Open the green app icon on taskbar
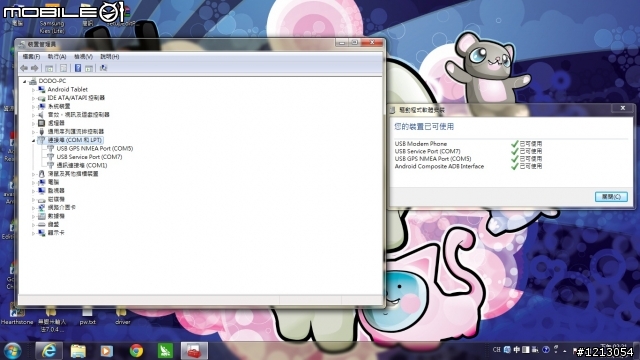Screen dimensions: 640x360 (165, 351)
